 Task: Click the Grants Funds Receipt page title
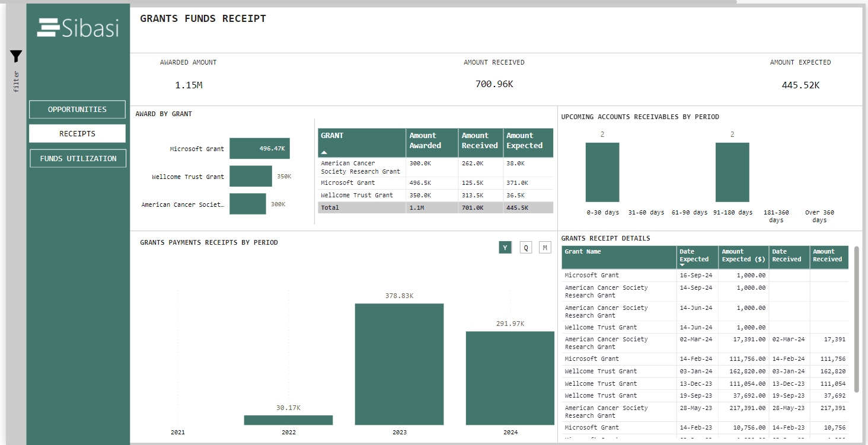point(203,18)
